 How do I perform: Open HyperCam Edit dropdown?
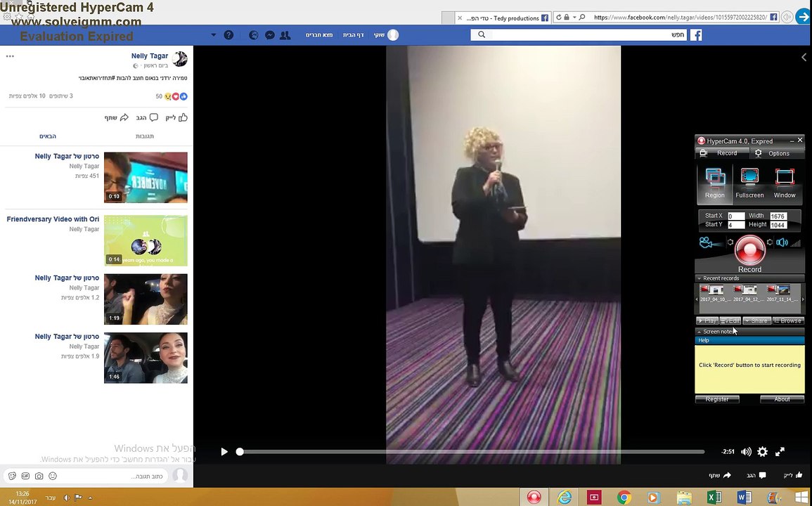(730, 320)
